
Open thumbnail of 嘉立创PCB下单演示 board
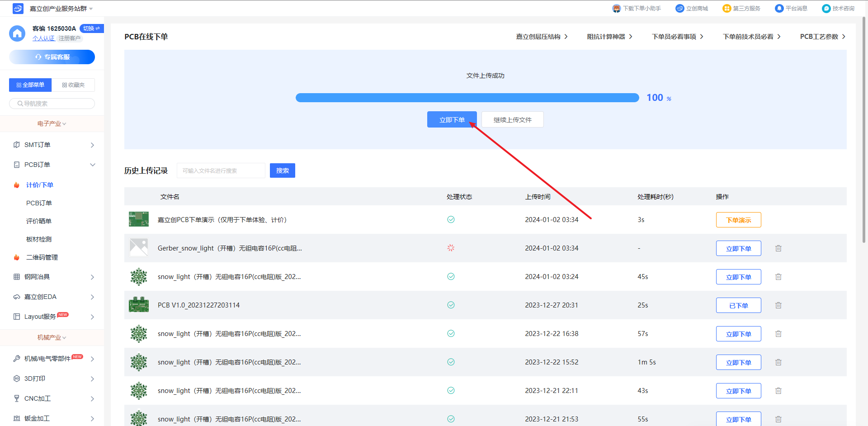pyautogui.click(x=139, y=219)
